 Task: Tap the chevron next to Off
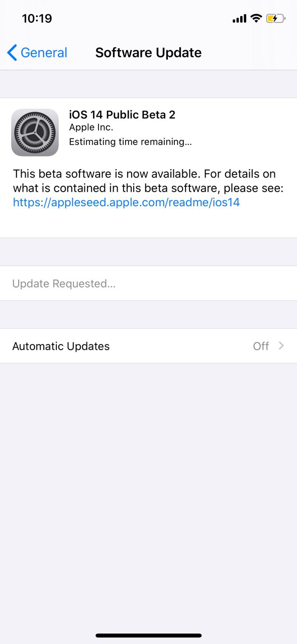click(281, 346)
